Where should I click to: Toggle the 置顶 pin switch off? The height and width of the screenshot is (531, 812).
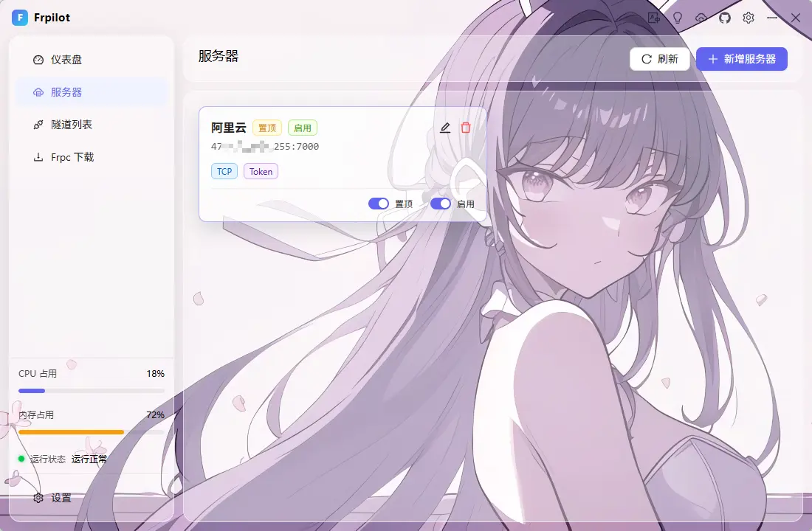click(x=379, y=204)
